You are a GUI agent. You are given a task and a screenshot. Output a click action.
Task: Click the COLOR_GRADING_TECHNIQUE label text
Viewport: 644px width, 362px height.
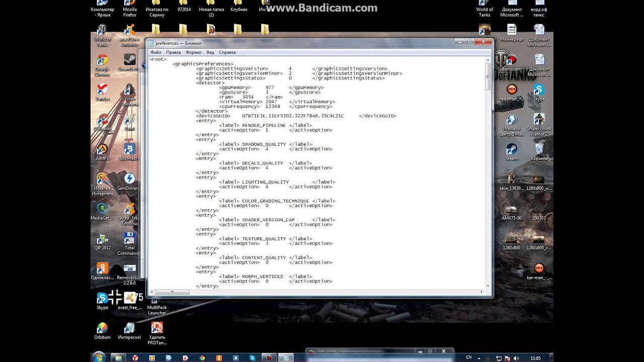coord(276,201)
